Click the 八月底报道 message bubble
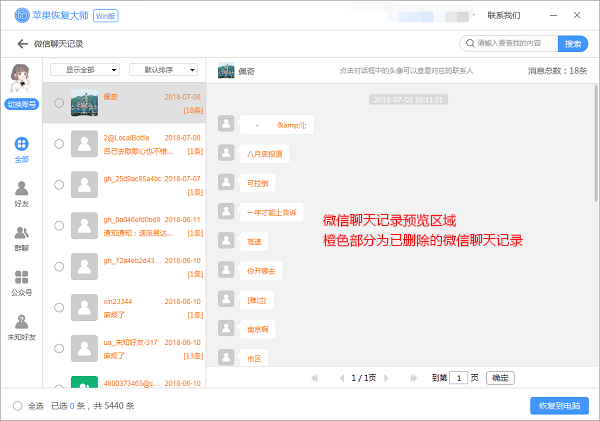 click(264, 154)
